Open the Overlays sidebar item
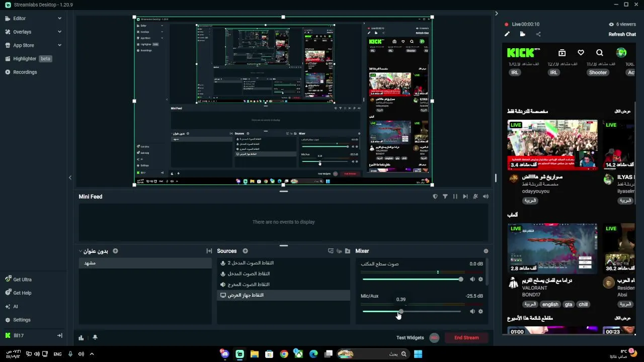The image size is (644, 362). 22,32
